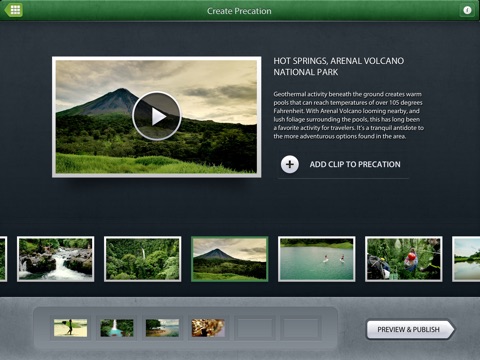This screenshot has width=480, height=360.
Task: Select the lake swimmers thumbnail
Action: click(317, 259)
